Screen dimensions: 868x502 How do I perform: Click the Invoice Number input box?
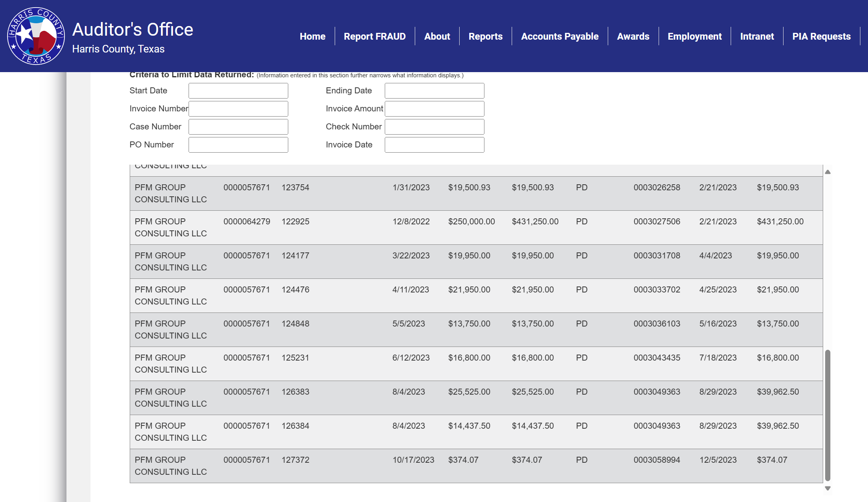coord(238,109)
